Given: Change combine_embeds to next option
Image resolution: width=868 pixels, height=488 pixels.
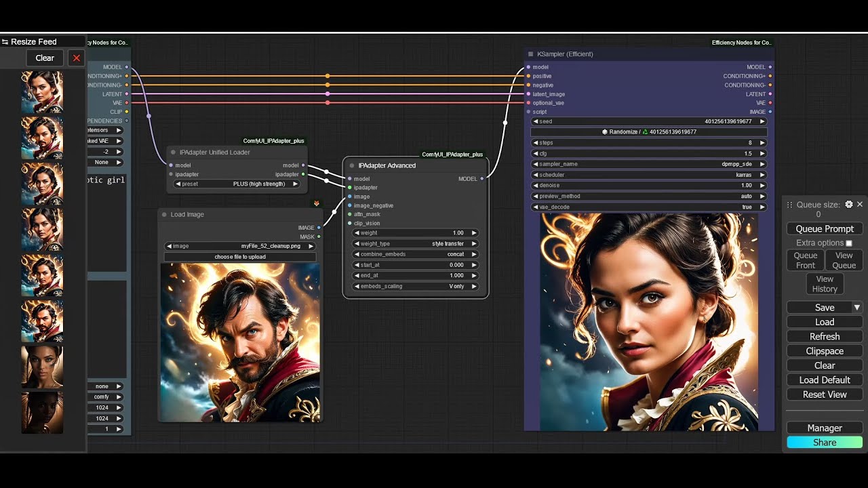Looking at the screenshot, I should pos(474,254).
